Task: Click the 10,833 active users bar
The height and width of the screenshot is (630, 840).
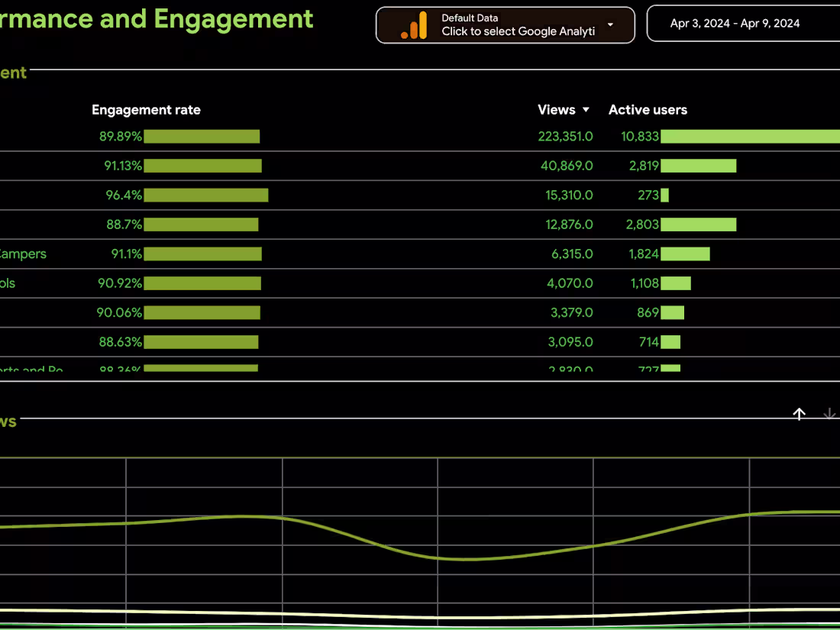Action: pyautogui.click(x=748, y=136)
